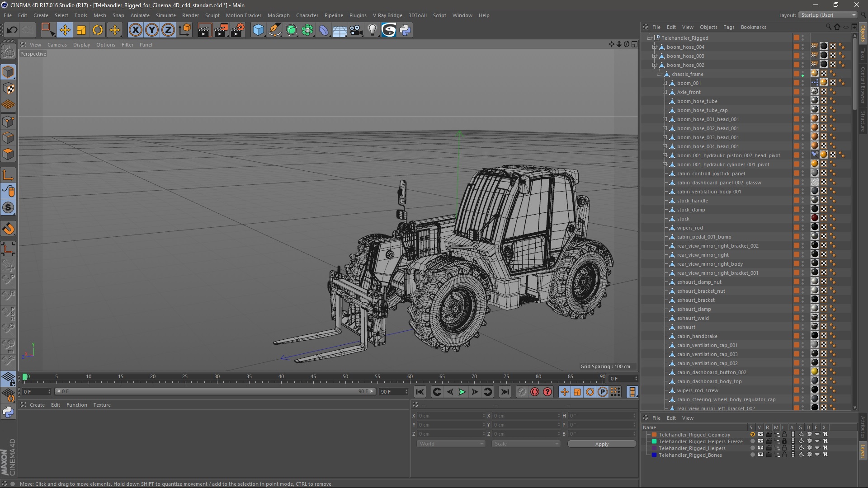Toggle Position keyframe recording

[564, 392]
